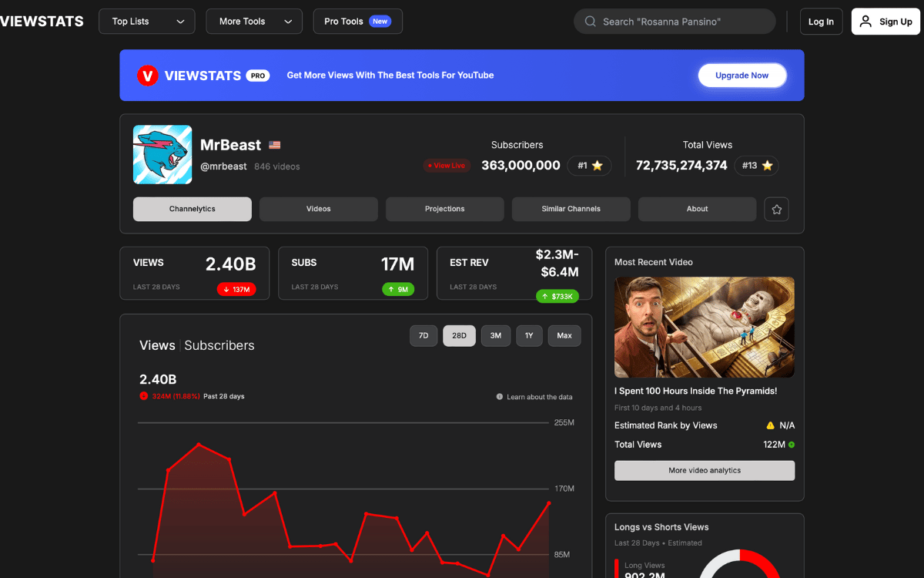924x578 pixels.
Task: Click the green $733K revenue badge
Action: 557,296
